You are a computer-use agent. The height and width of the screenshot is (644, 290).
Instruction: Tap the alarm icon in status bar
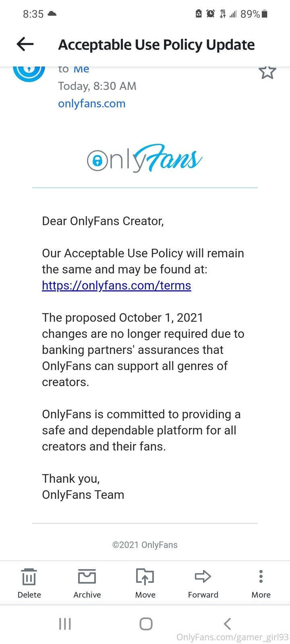click(x=210, y=14)
